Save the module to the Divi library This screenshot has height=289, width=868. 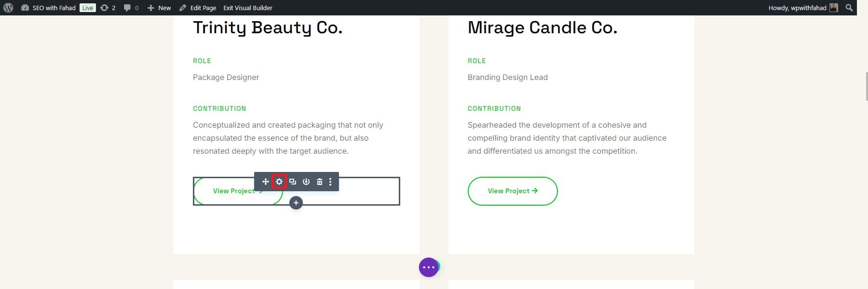pos(306,182)
